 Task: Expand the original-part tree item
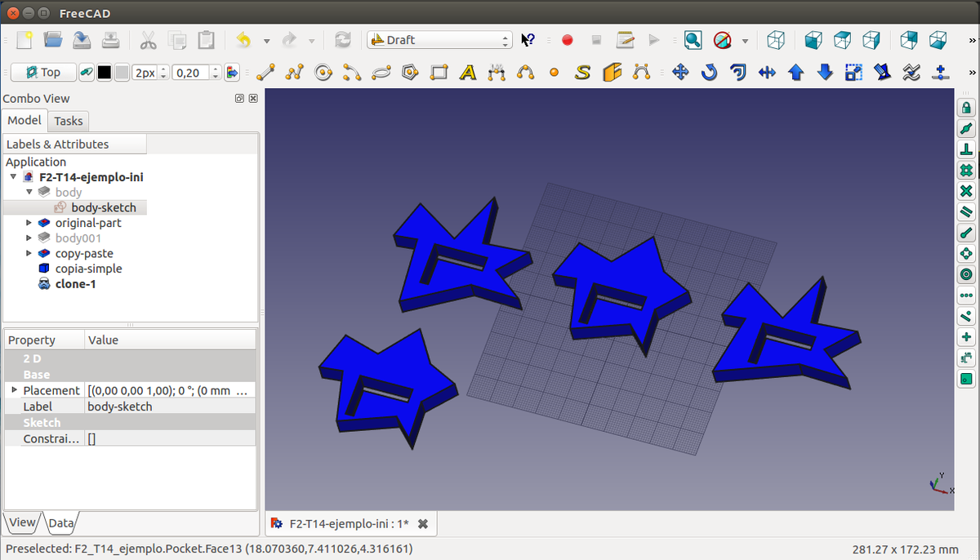(29, 223)
